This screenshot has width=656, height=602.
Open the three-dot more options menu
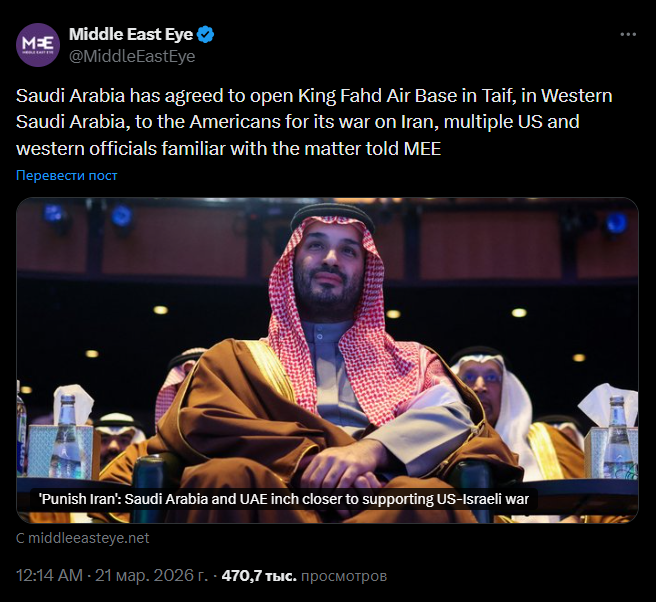(627, 34)
